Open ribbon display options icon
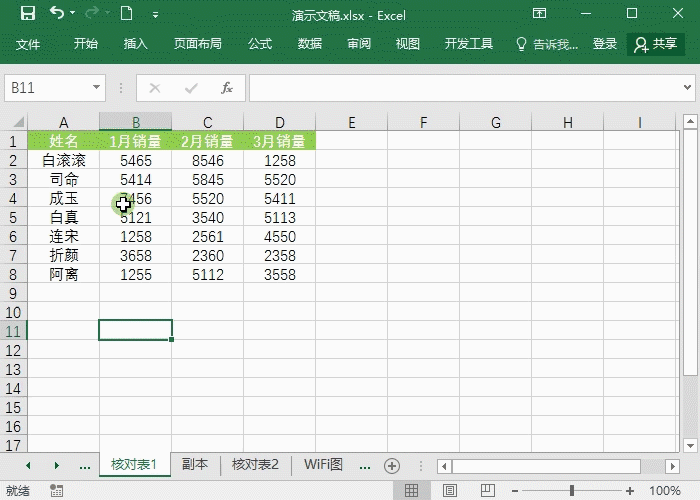This screenshot has height=500, width=700. (x=539, y=13)
